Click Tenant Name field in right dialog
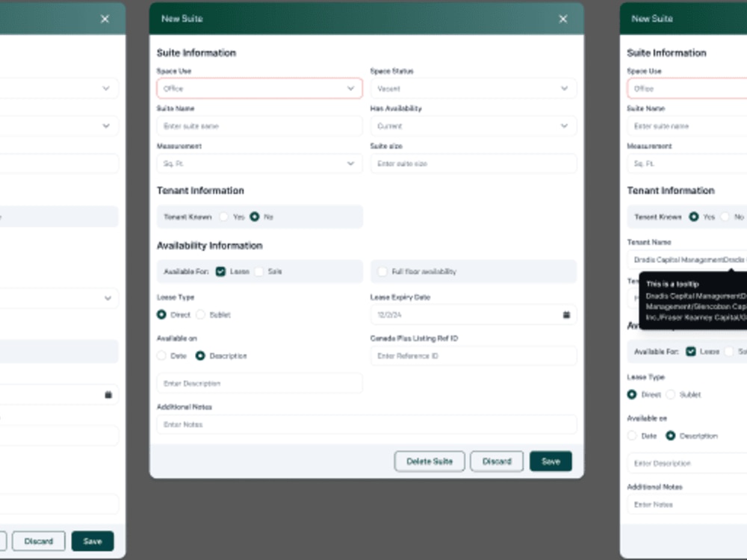 (687, 260)
